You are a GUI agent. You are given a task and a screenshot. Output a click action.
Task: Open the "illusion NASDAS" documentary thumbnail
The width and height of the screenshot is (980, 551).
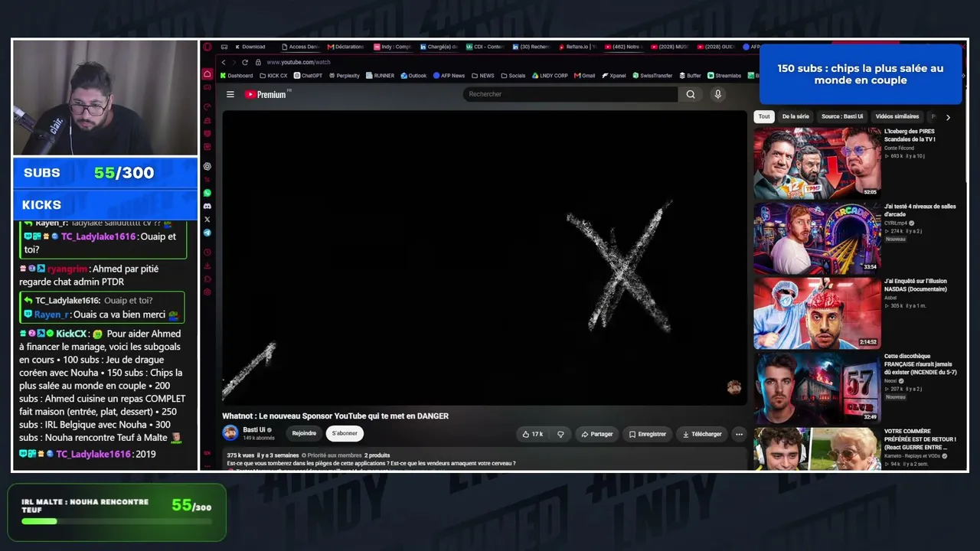(x=818, y=313)
